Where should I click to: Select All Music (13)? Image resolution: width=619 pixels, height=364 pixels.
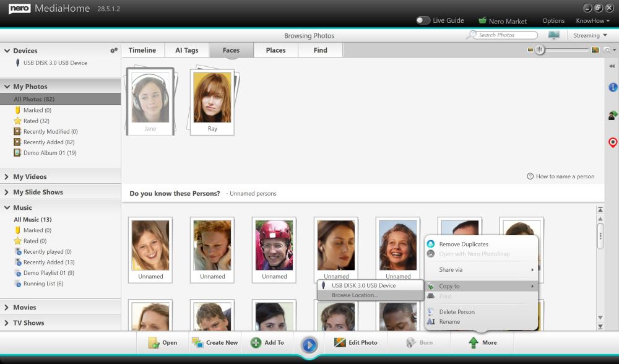pos(33,220)
